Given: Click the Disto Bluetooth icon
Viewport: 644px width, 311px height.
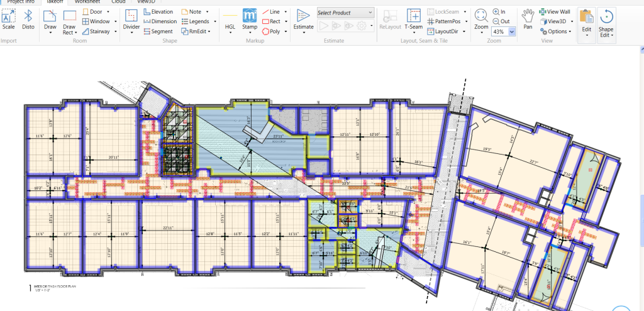Looking at the screenshot, I should 28,19.
